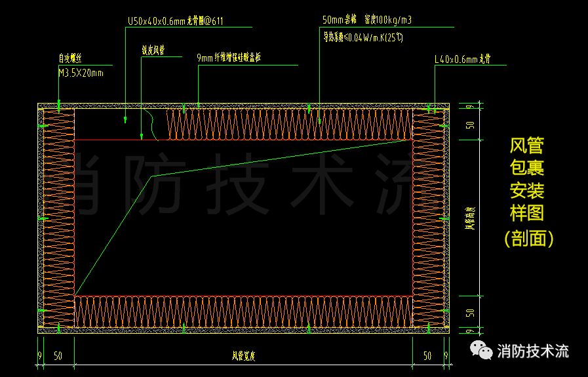Click the WeChat logo icon
The height and width of the screenshot is (377, 588).
click(482, 351)
